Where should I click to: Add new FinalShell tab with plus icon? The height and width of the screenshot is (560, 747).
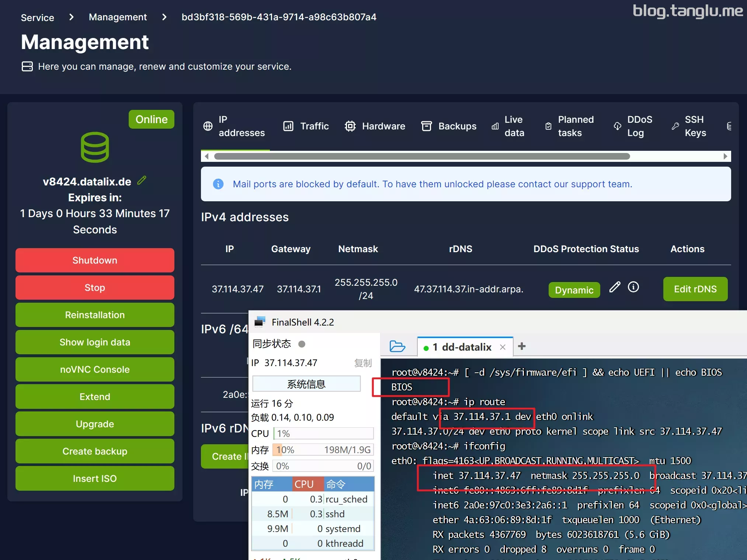pos(522,346)
